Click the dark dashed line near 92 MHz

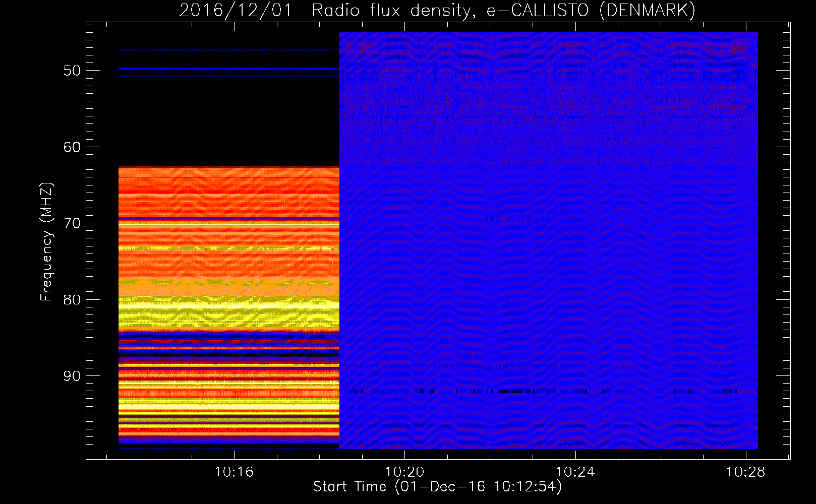tap(549, 391)
